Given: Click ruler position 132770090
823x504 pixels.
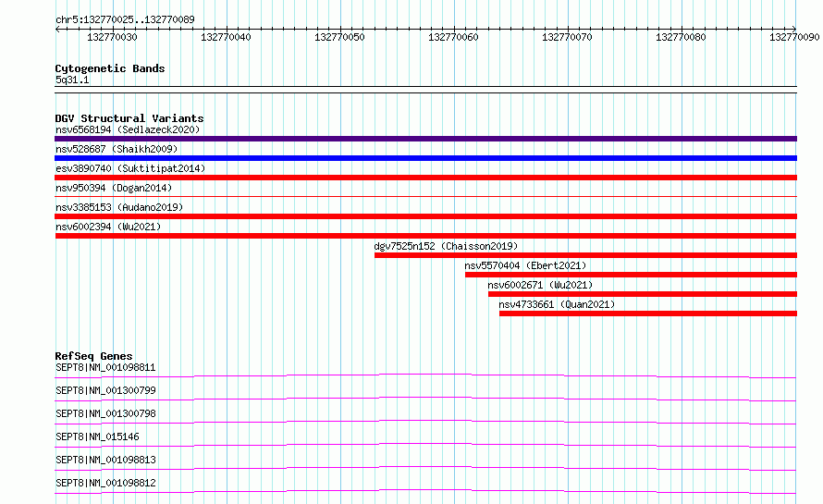Looking at the screenshot, I should tap(794, 37).
